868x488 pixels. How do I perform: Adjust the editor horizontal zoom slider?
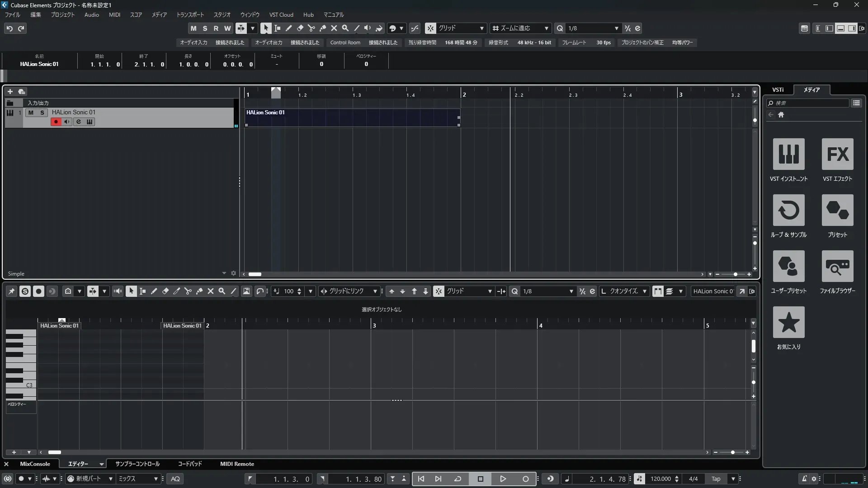(x=732, y=452)
